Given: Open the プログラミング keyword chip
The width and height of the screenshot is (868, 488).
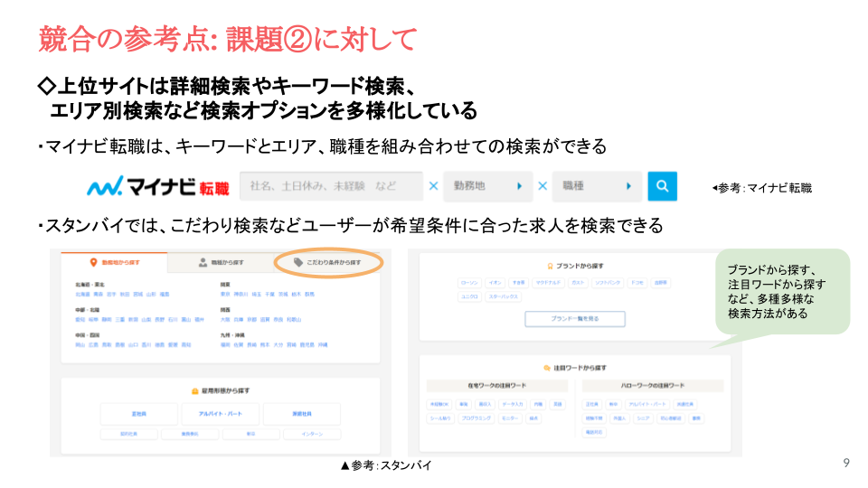Looking at the screenshot, I should (476, 418).
